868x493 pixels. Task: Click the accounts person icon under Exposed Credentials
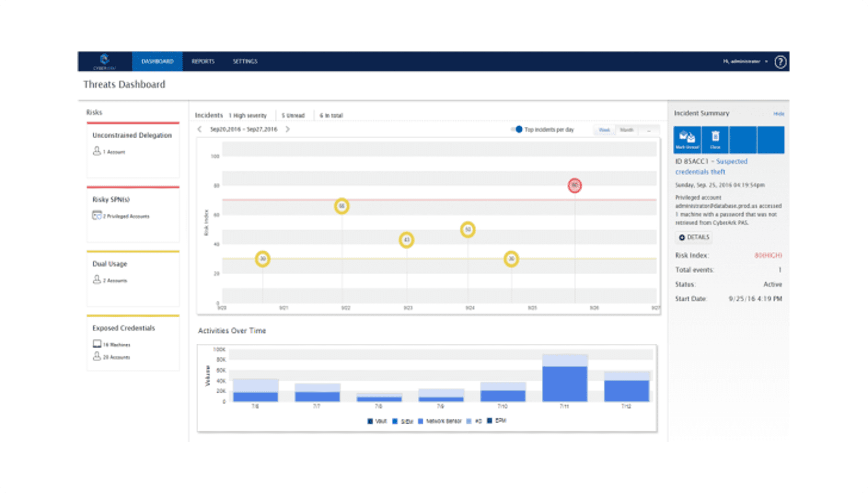tap(97, 356)
